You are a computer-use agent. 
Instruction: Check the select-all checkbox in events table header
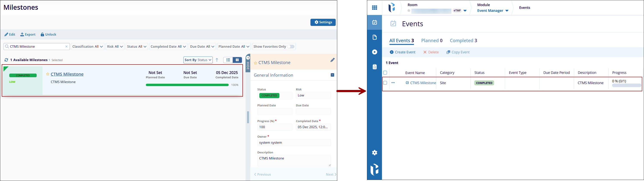tap(385, 73)
